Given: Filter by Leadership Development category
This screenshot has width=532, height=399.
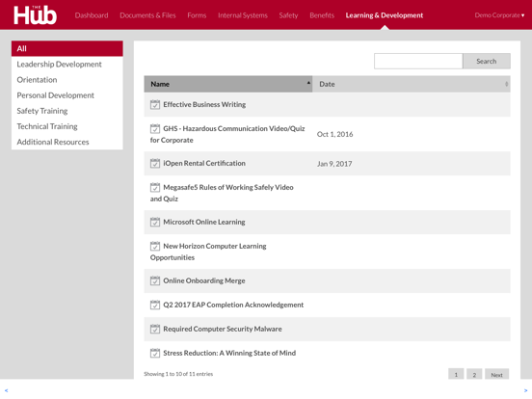Looking at the screenshot, I should coord(67,65).
